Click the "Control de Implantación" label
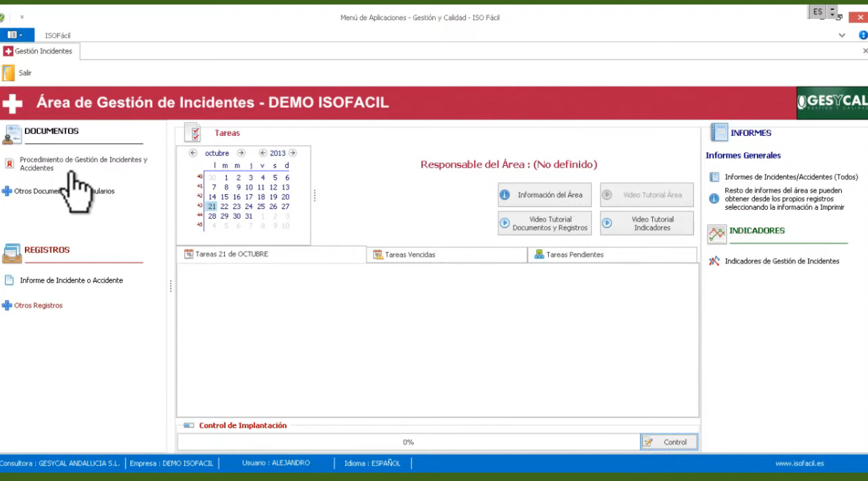 point(243,425)
